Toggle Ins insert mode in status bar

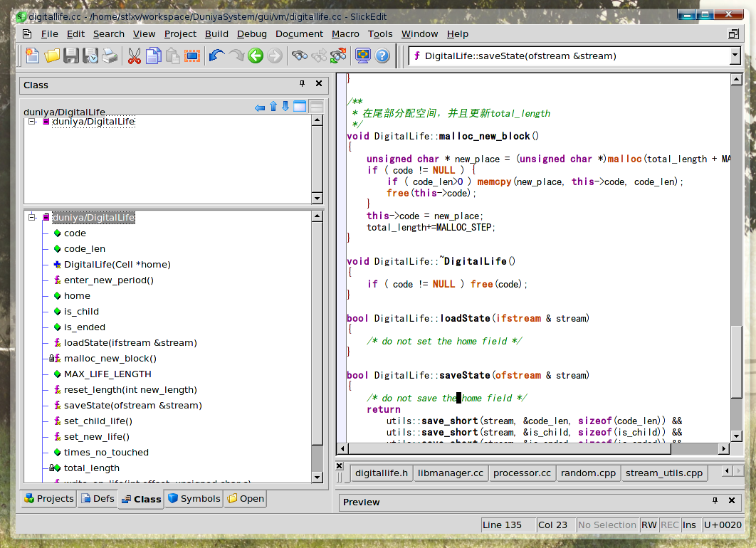click(690, 525)
